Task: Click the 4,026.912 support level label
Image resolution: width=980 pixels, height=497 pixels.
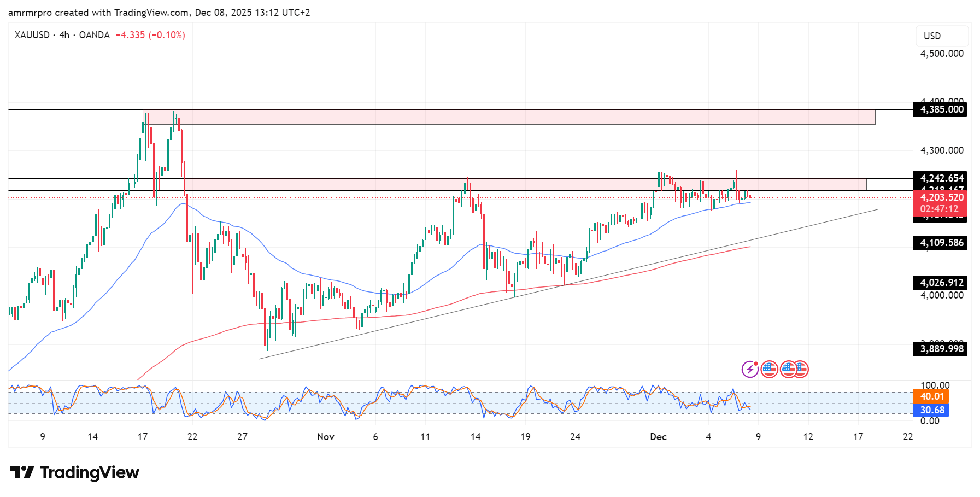Action: 941,283
